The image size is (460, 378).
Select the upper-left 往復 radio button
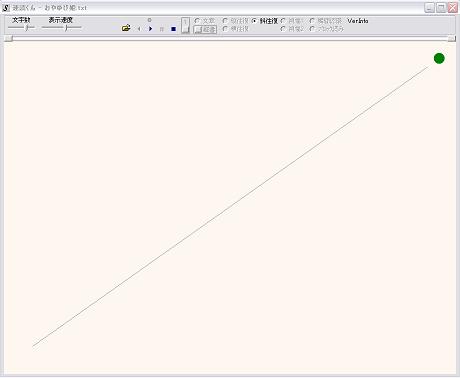pyautogui.click(x=235, y=21)
